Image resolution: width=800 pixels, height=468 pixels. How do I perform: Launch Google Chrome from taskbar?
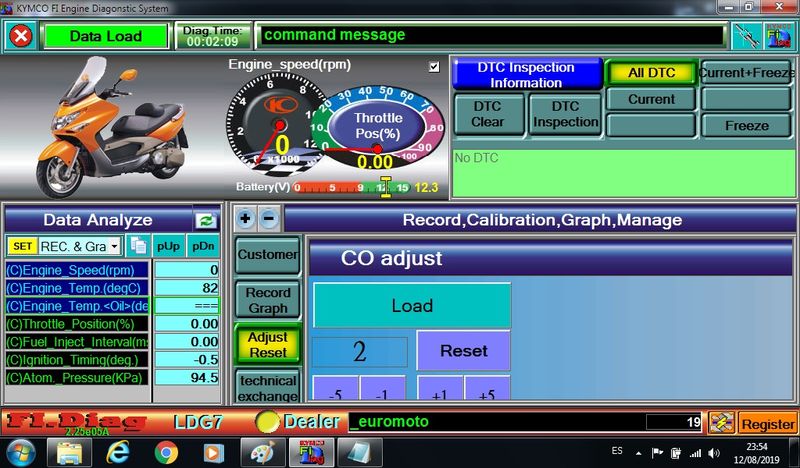(x=166, y=453)
